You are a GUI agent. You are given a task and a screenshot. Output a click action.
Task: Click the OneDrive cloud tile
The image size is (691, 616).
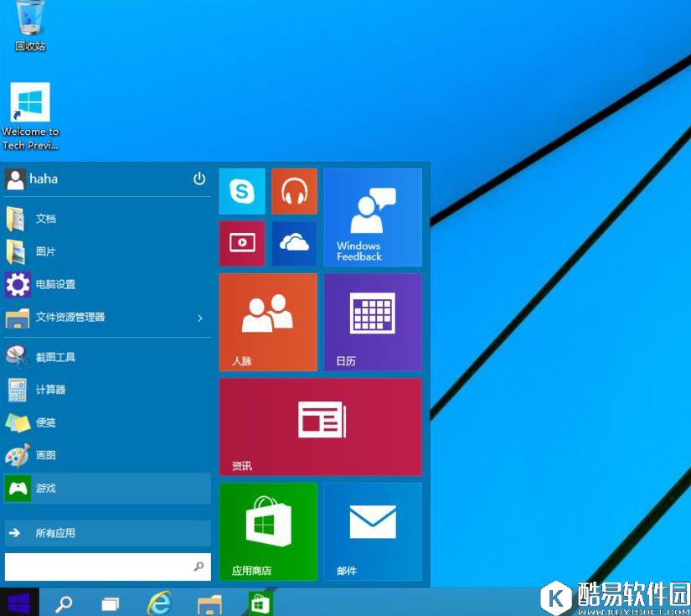(x=294, y=243)
